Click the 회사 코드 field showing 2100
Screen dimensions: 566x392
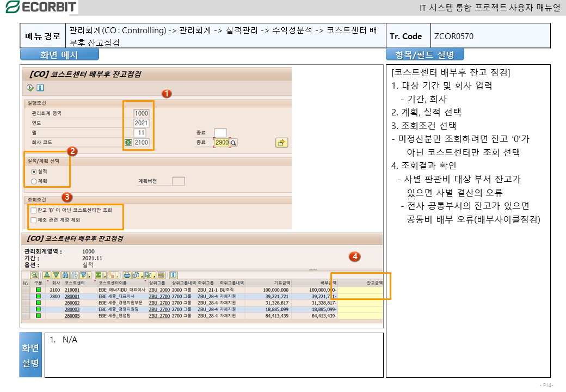[141, 143]
